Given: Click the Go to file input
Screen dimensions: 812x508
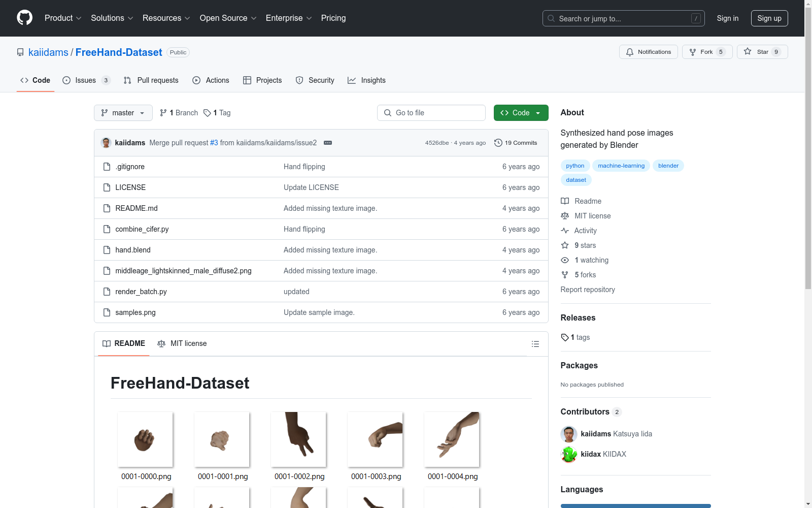Looking at the screenshot, I should click(x=431, y=113).
